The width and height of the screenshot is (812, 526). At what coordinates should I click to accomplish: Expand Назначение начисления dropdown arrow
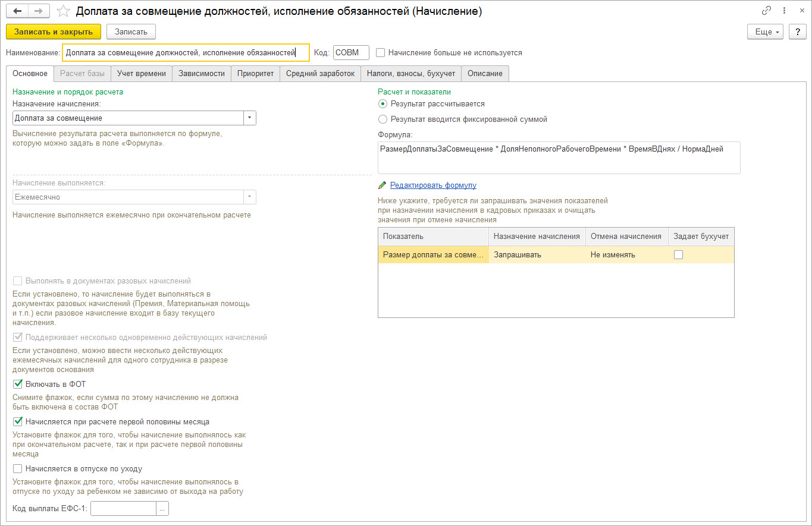[250, 118]
